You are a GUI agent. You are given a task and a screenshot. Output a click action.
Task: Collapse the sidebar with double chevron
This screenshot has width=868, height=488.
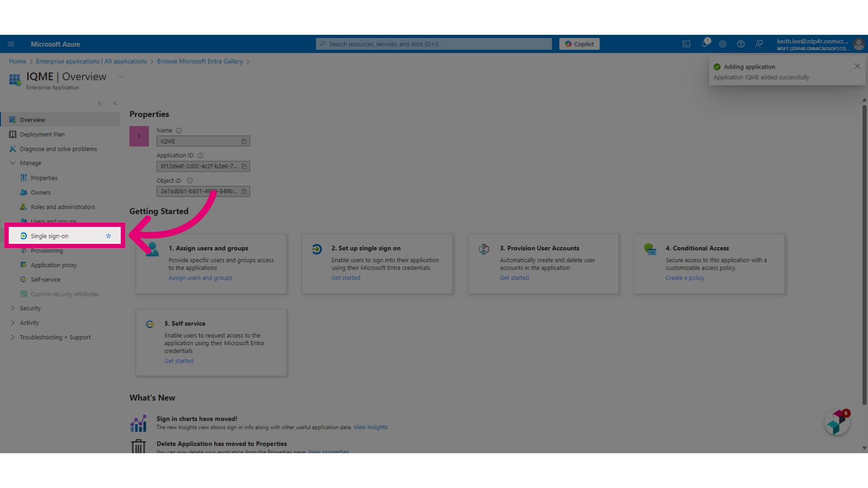point(115,103)
